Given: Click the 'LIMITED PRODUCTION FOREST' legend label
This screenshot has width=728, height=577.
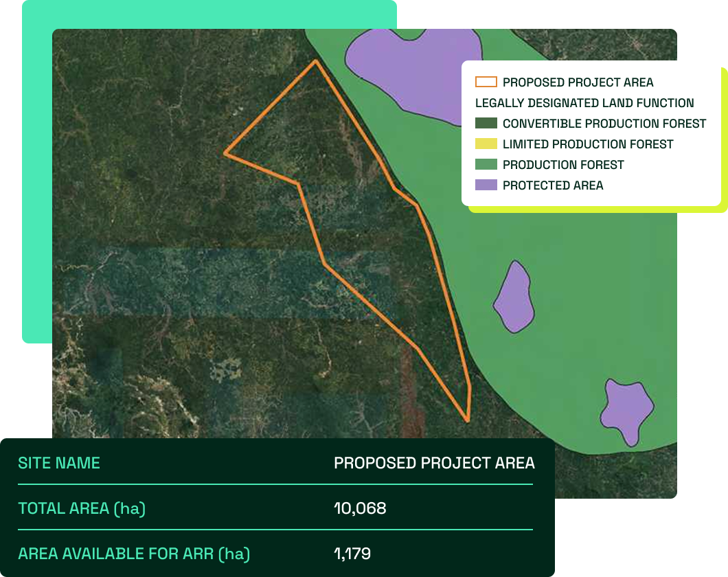Looking at the screenshot, I should (588, 144).
